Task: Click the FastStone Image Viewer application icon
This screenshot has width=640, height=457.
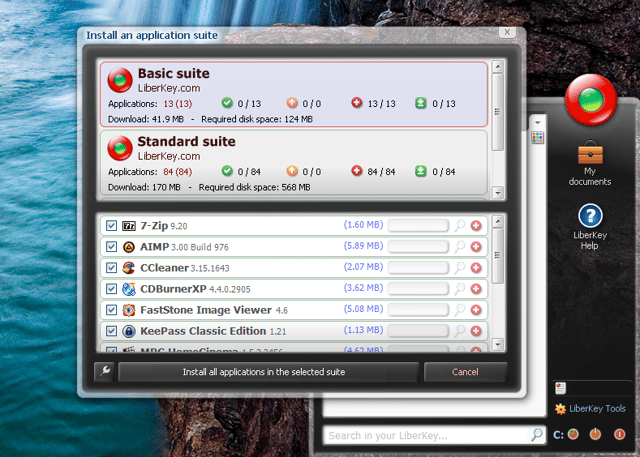Action: click(x=129, y=310)
